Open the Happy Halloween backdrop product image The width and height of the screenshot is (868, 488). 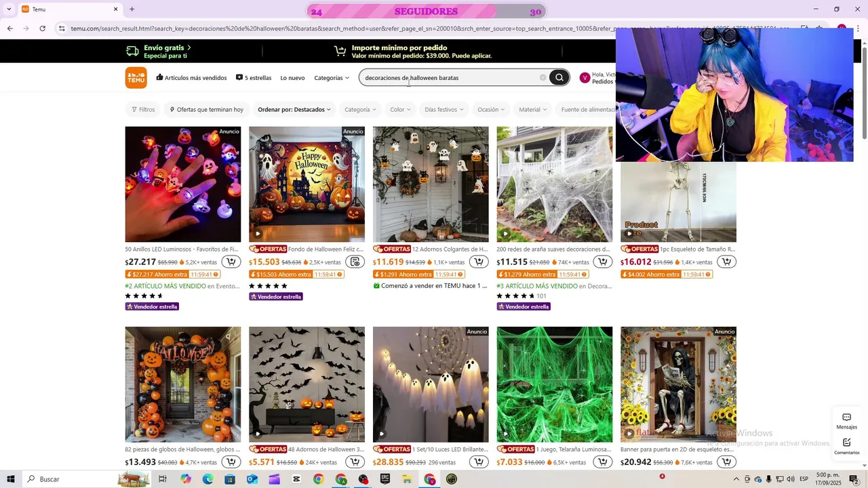307,184
